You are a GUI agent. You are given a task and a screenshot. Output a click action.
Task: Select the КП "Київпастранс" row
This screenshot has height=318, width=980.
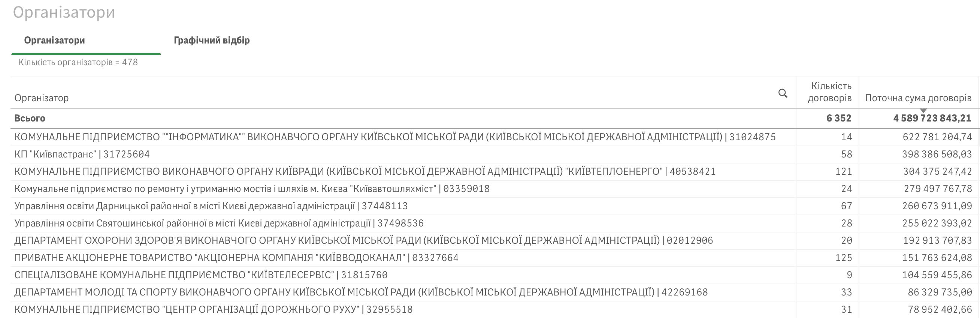tap(82, 154)
